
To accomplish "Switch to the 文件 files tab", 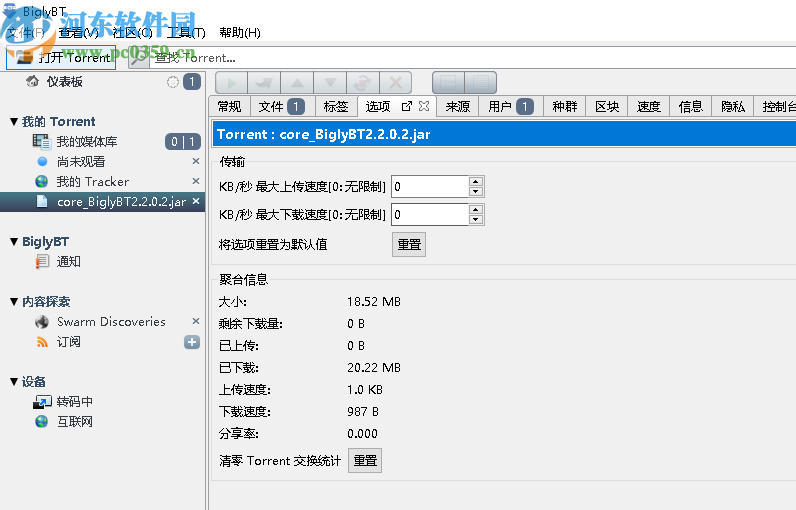I will pyautogui.click(x=282, y=107).
